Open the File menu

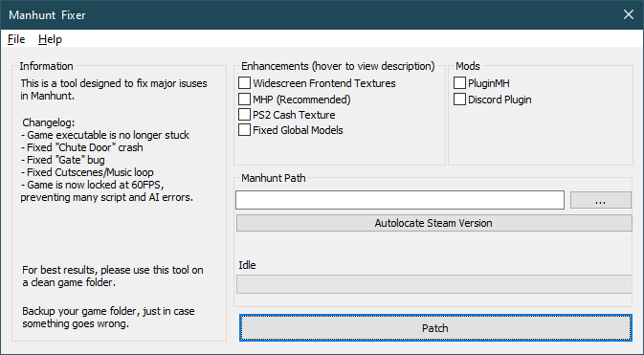point(16,39)
